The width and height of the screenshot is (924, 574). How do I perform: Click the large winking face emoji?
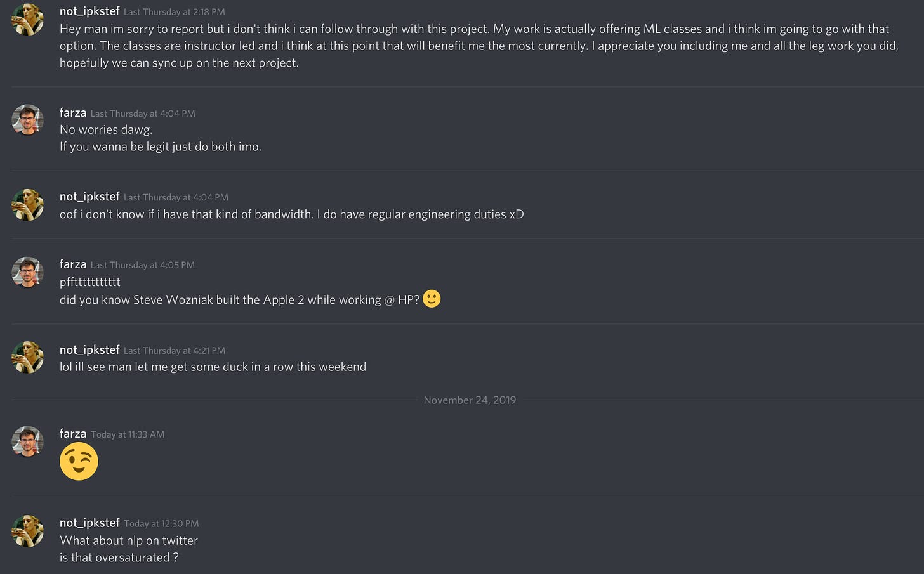pos(79,461)
